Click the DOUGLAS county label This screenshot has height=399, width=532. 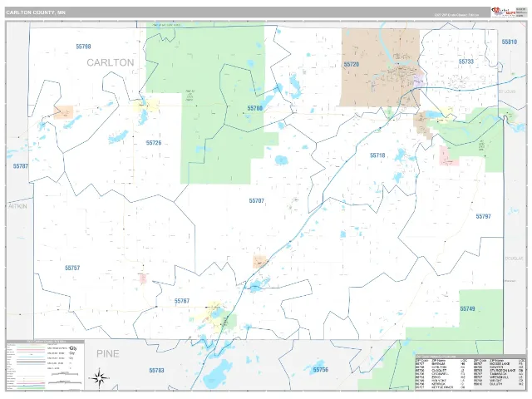[x=514, y=259]
